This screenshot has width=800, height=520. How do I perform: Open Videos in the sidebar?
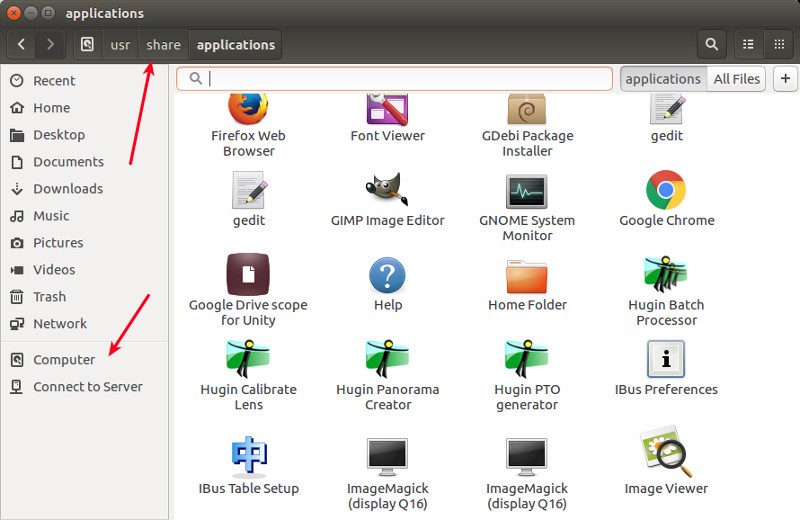coord(85,269)
